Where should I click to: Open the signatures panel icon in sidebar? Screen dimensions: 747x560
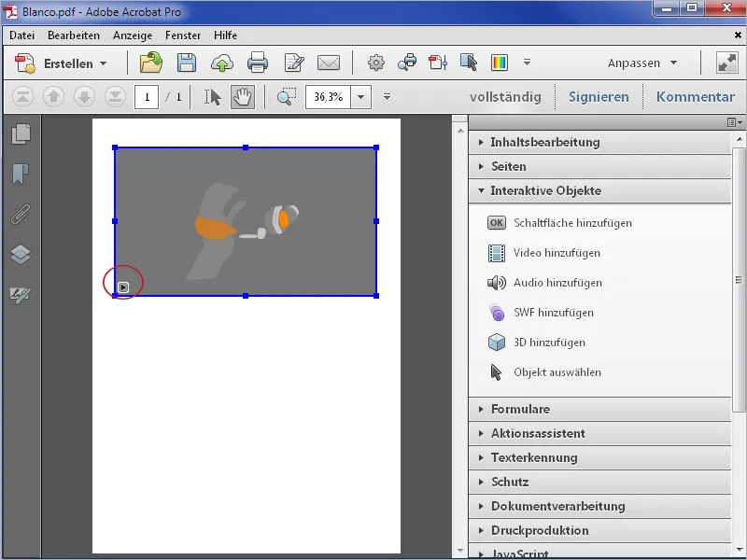[21, 295]
